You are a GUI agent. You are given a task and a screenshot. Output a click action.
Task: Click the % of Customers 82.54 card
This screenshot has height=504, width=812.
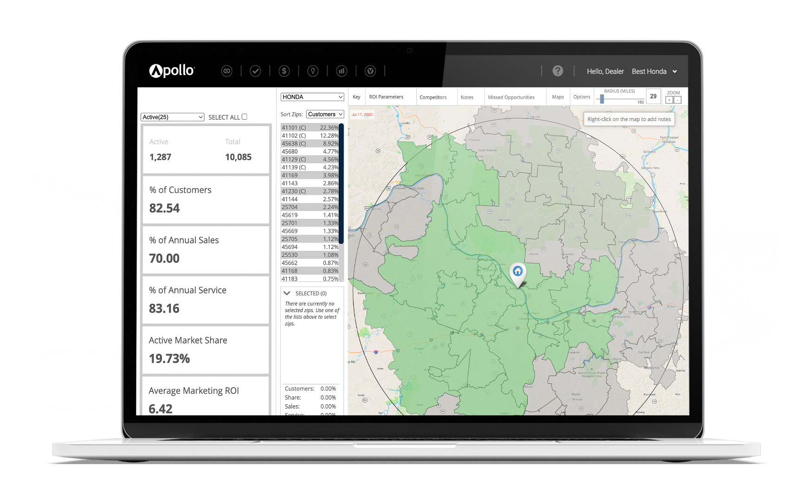point(206,200)
